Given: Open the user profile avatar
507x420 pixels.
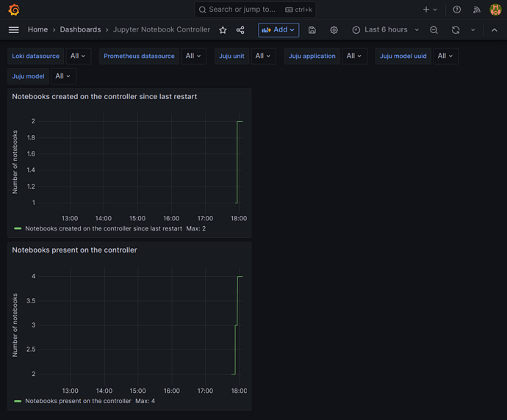Looking at the screenshot, I should coord(495,10).
